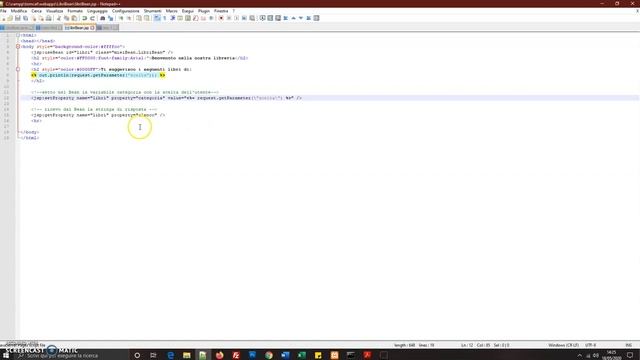Click the Playback macro icon

click(236, 18)
